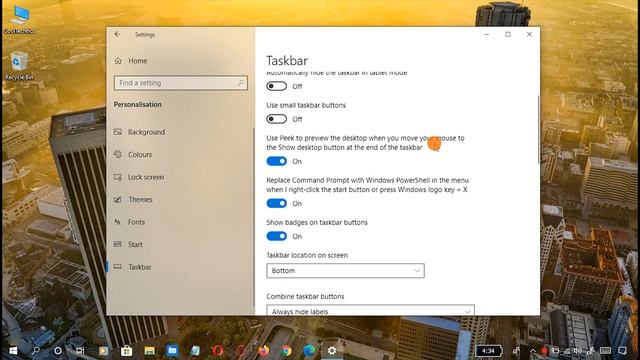This screenshot has width=640, height=360.
Task: Select the Recycle Bin desktop icon
Action: coord(19,66)
